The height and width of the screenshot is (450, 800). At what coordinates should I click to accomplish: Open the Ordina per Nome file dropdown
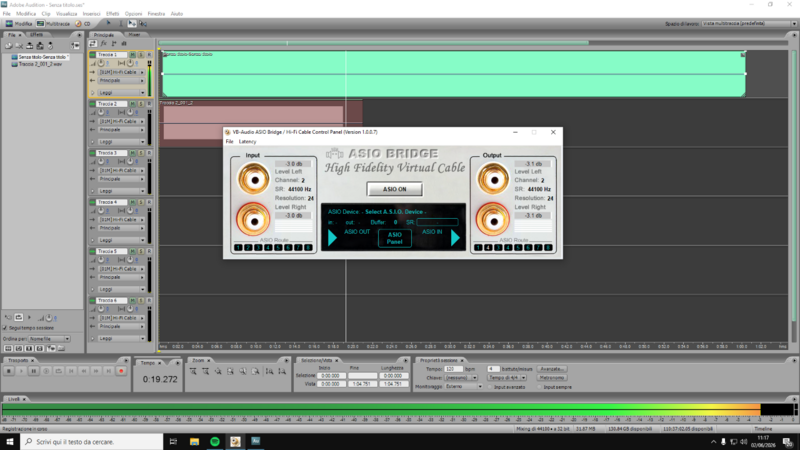[49, 339]
